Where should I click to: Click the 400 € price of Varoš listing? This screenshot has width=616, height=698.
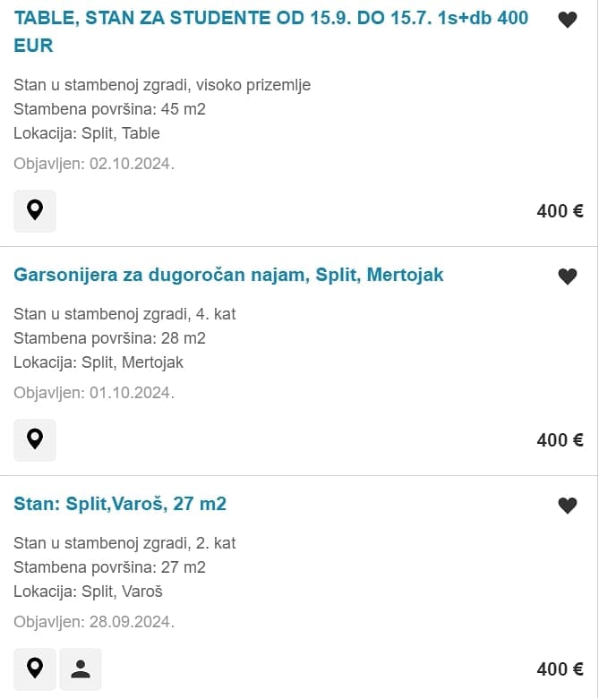click(560, 669)
